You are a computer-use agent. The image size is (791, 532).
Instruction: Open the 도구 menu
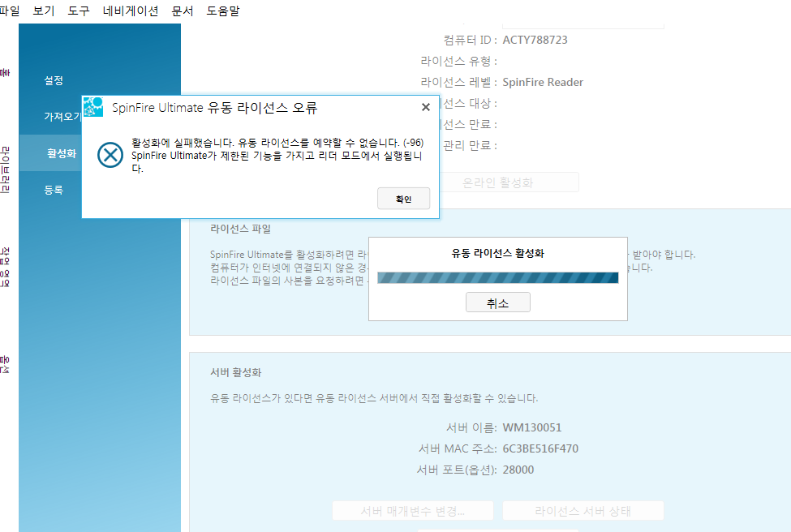[x=79, y=11]
